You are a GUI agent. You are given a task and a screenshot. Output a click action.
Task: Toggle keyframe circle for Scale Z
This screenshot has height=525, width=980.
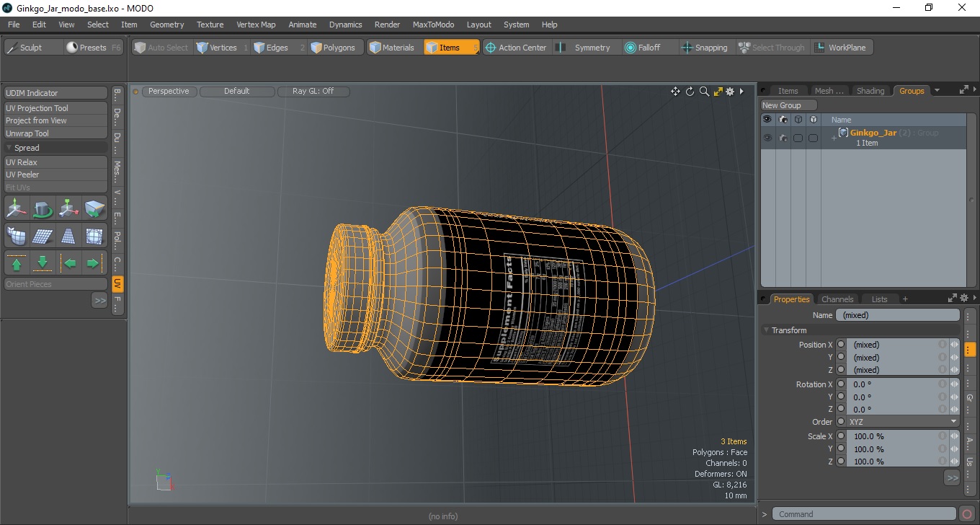(x=841, y=462)
